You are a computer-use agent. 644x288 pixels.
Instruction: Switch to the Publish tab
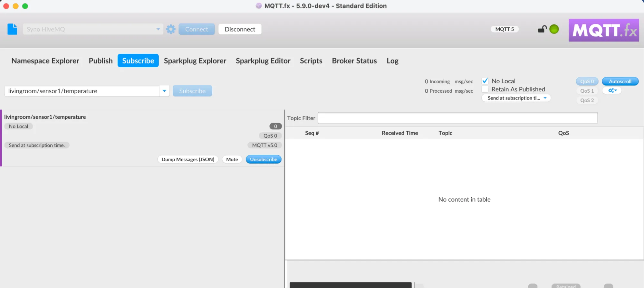coord(101,61)
